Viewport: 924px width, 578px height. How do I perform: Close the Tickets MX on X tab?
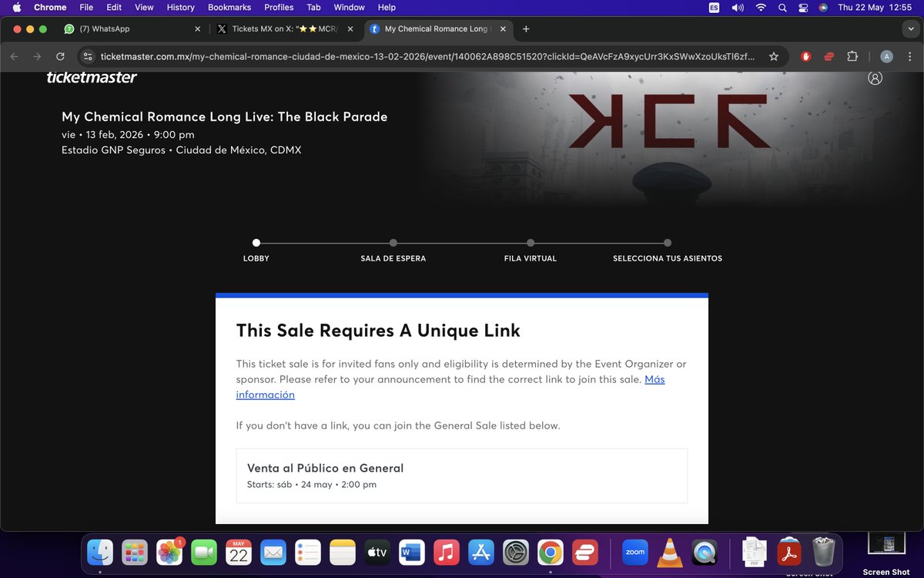[x=350, y=29]
